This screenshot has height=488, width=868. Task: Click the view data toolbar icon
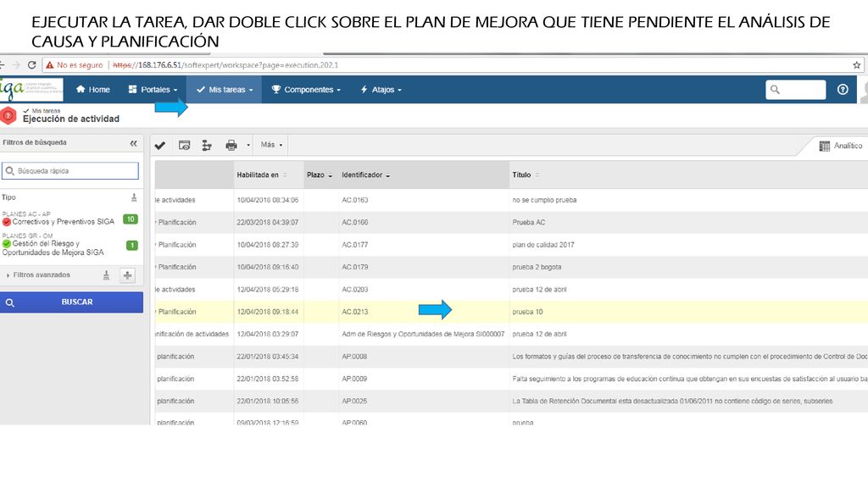coord(184,146)
